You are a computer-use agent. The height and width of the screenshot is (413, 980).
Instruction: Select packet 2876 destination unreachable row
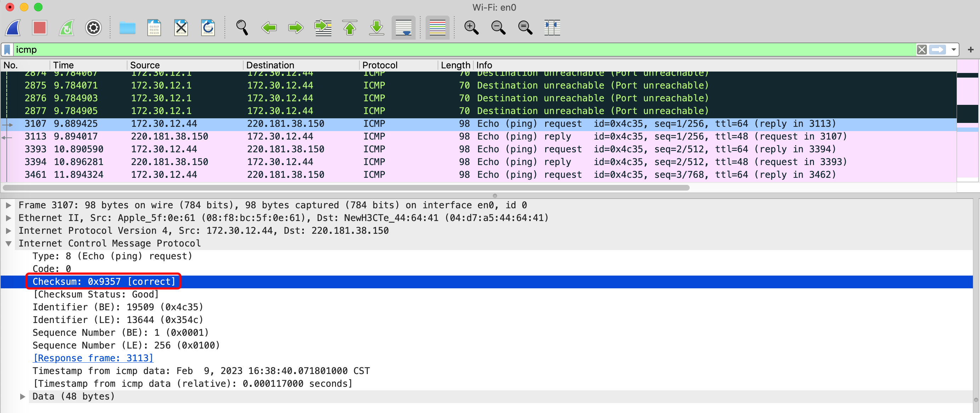(479, 98)
